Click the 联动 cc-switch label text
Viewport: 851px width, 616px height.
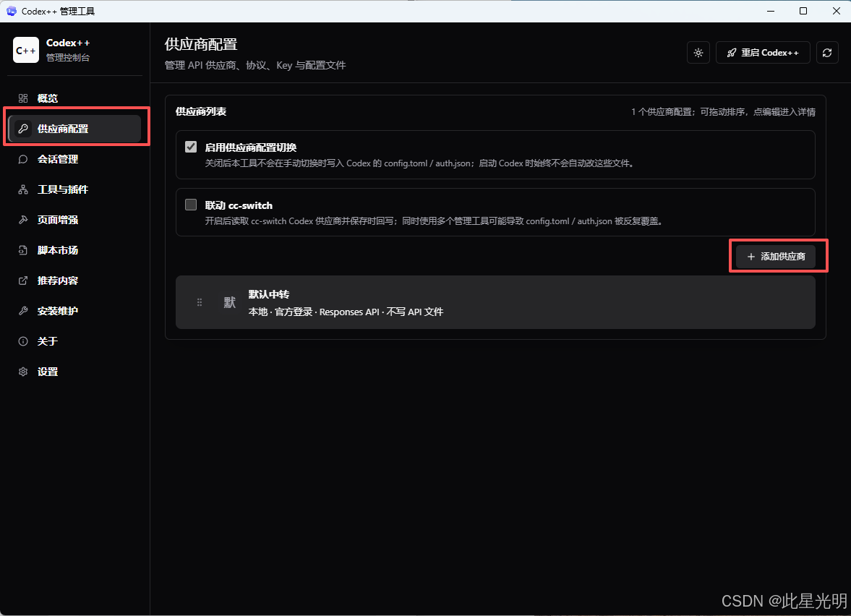[239, 206]
